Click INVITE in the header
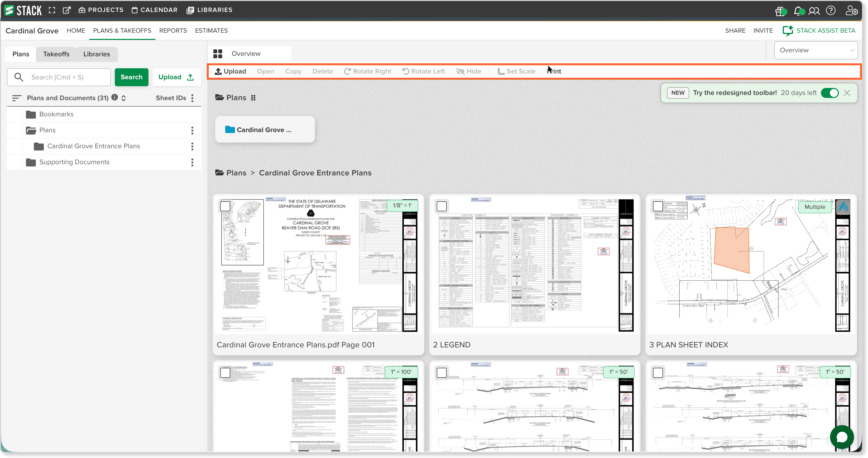This screenshot has height=458, width=868. pyautogui.click(x=763, y=31)
